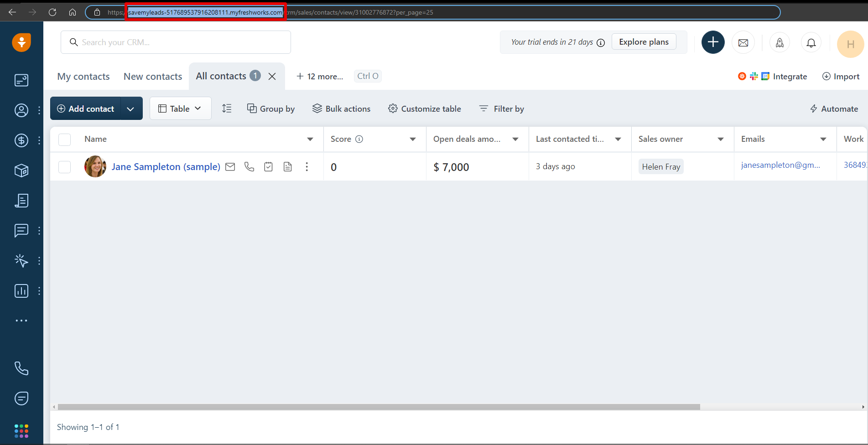Reload the page in browser
Image resolution: width=868 pixels, height=445 pixels.
tap(52, 12)
